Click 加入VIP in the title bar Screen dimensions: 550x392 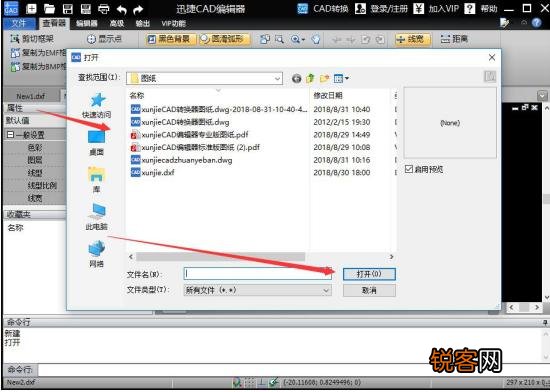click(x=436, y=8)
